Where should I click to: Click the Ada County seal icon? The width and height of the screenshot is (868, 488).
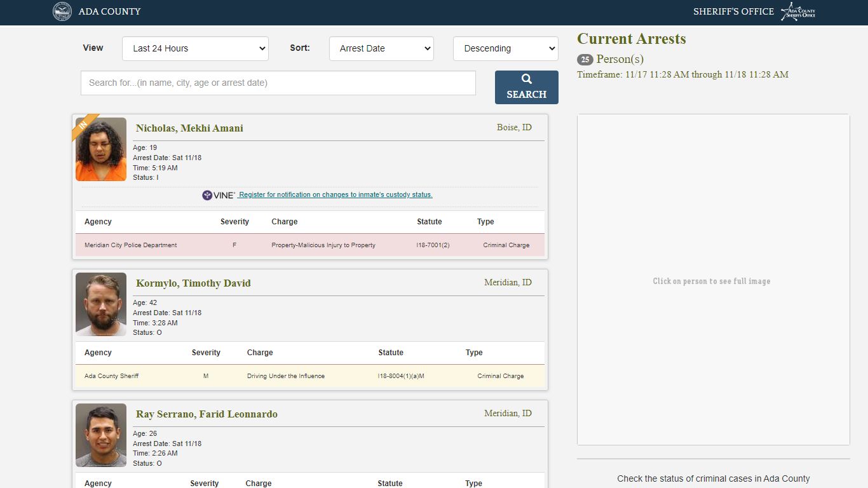62,11
